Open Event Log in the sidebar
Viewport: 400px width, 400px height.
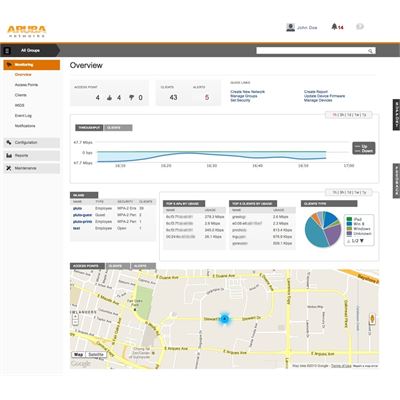coord(23,116)
